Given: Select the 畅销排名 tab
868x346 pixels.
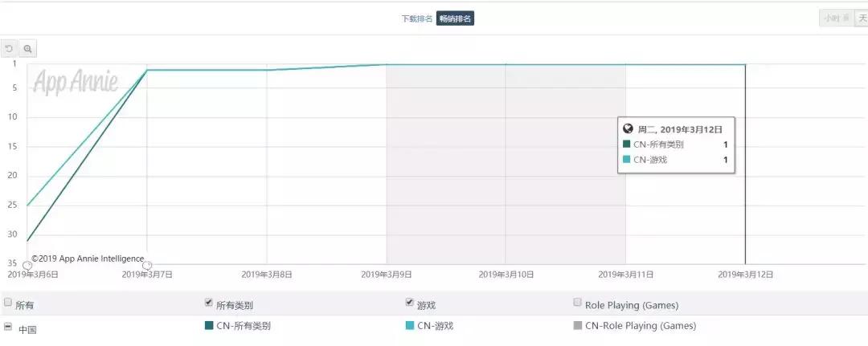Looking at the screenshot, I should (x=455, y=18).
